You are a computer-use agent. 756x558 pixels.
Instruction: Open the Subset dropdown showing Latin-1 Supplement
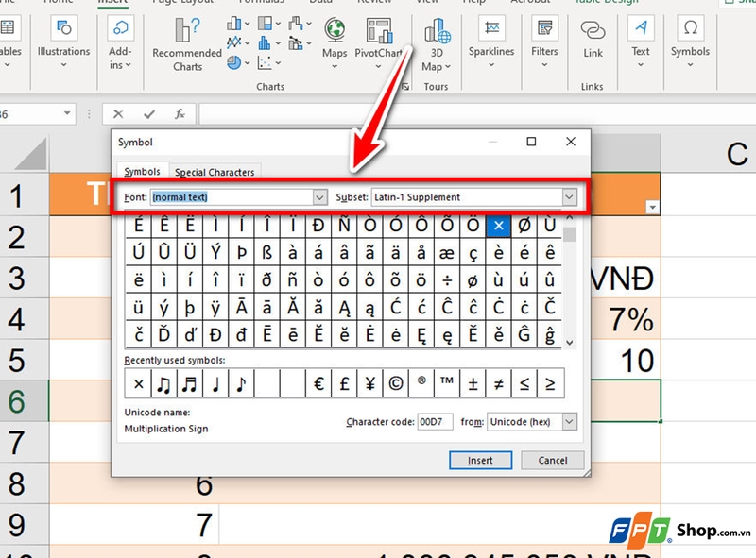coord(569,197)
